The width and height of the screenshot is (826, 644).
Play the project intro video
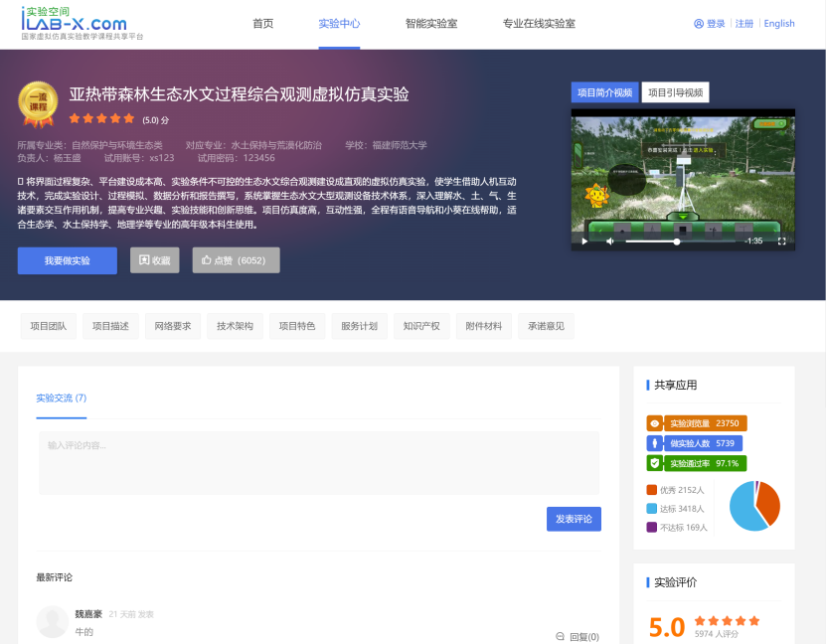(584, 241)
